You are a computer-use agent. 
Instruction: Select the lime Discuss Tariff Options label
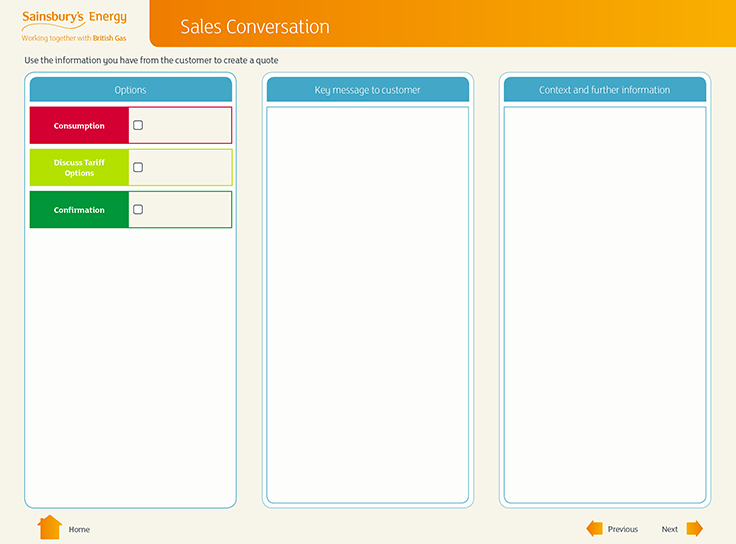79,168
